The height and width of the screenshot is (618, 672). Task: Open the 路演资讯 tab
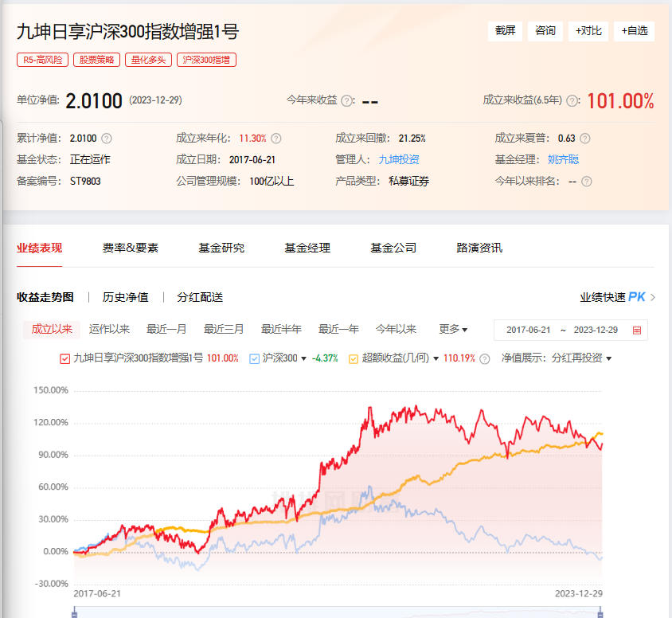pos(479,248)
